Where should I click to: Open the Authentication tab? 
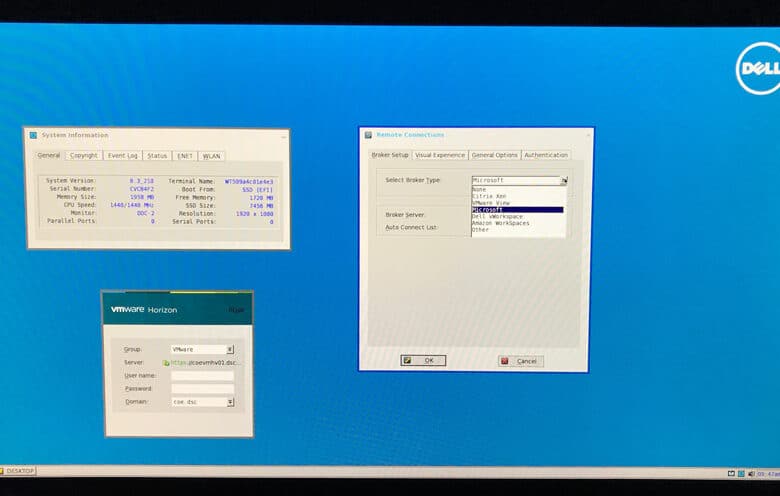tap(546, 155)
